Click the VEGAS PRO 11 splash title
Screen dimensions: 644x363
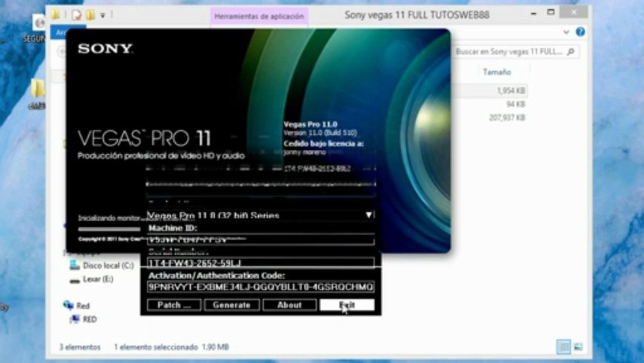144,138
